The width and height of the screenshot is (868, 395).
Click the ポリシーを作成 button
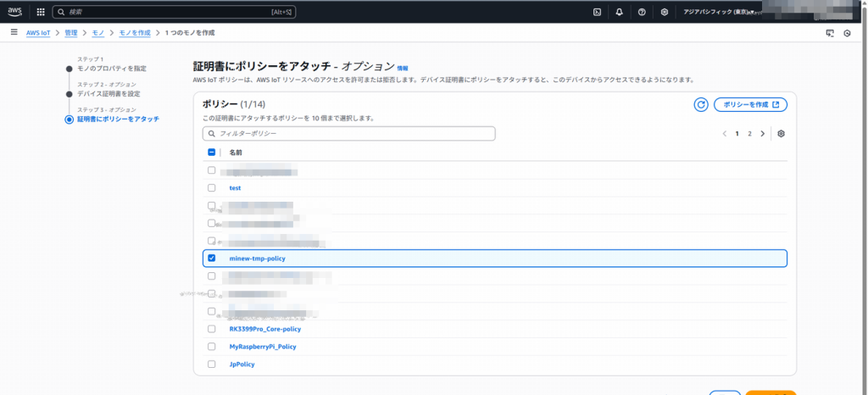[x=750, y=105]
